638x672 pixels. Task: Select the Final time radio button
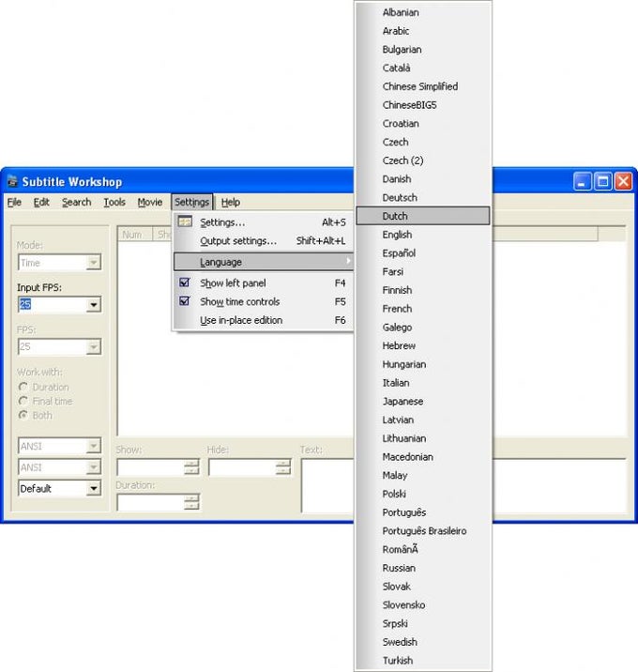[x=23, y=401]
